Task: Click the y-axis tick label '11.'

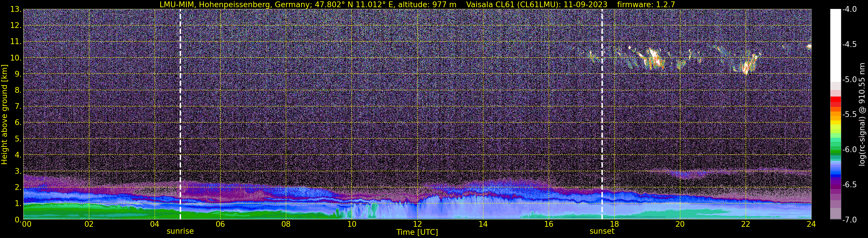Action: (16, 42)
